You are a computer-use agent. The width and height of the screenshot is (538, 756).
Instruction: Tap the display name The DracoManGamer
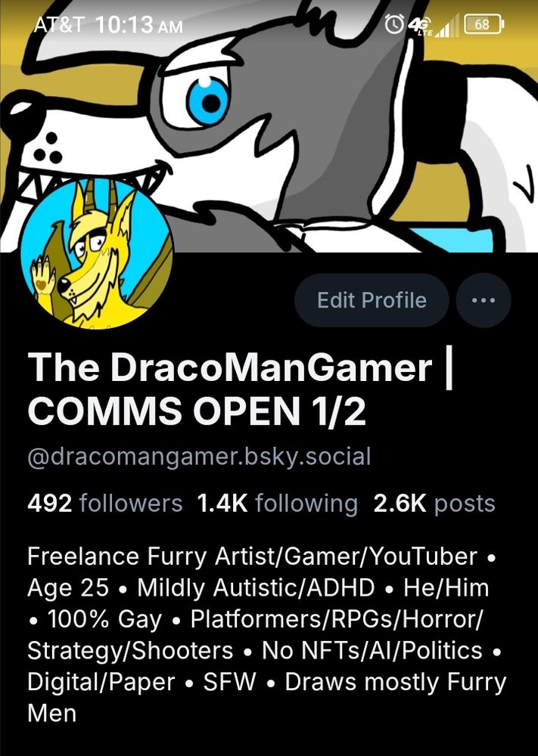pyautogui.click(x=230, y=368)
